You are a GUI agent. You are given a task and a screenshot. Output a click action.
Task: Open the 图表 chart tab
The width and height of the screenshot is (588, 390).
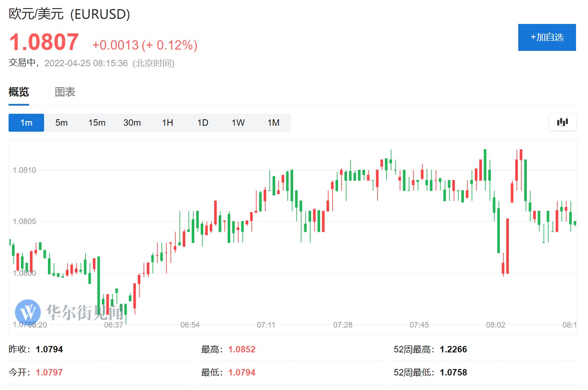coord(65,92)
